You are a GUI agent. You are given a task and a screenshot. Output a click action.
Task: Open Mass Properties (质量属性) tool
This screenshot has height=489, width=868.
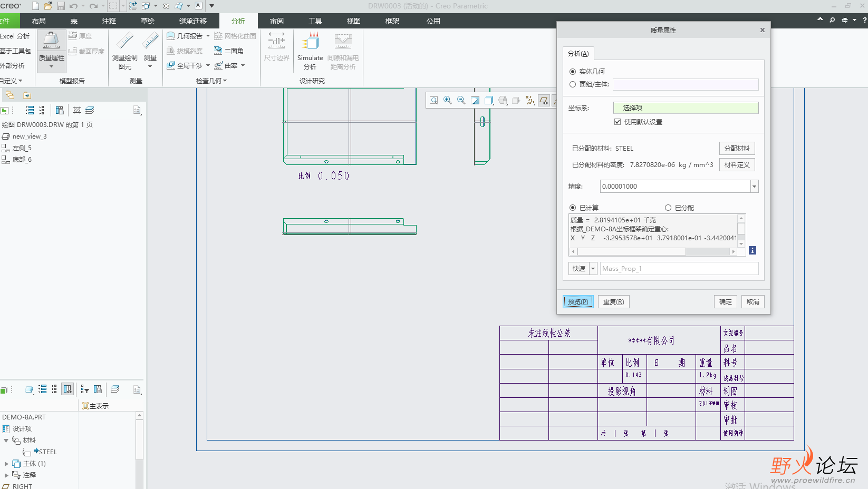click(x=52, y=51)
